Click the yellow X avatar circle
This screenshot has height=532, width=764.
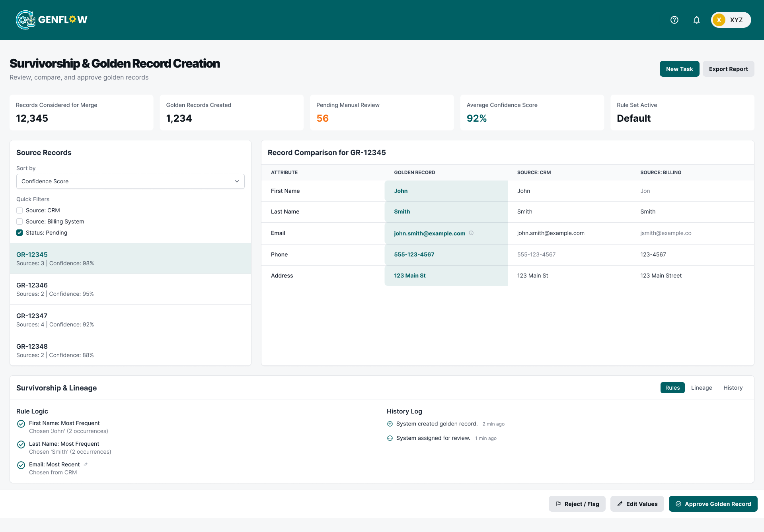pos(719,20)
